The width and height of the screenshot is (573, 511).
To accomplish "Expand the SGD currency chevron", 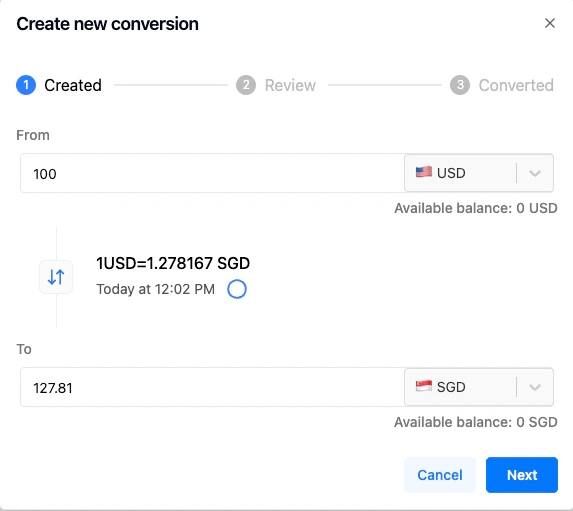I will (x=535, y=387).
